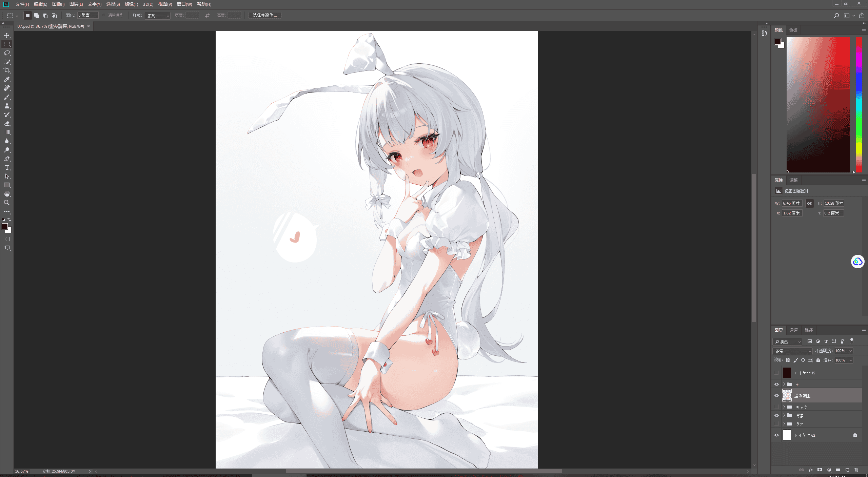The image size is (868, 477).
Task: Switch to the 色板 tab
Action: coord(793,30)
